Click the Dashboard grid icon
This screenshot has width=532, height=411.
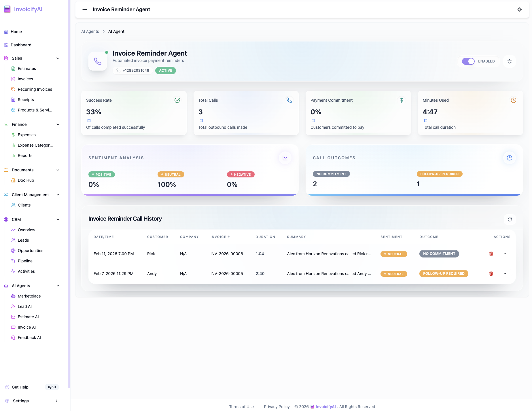(x=6, y=45)
